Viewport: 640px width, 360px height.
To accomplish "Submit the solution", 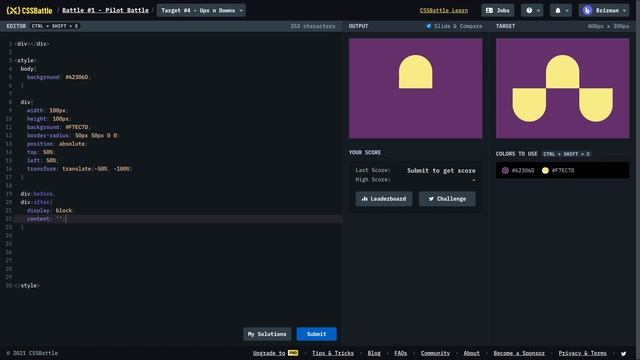I will point(316,334).
